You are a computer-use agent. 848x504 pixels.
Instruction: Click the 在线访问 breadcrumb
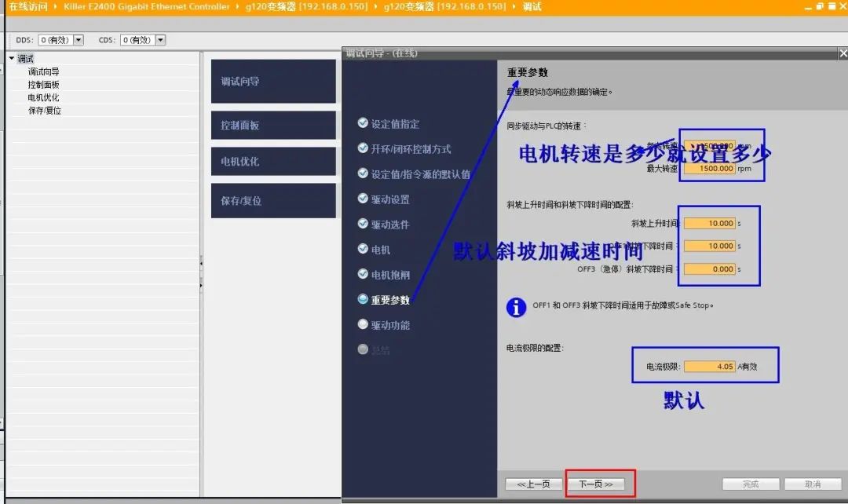click(x=28, y=6)
